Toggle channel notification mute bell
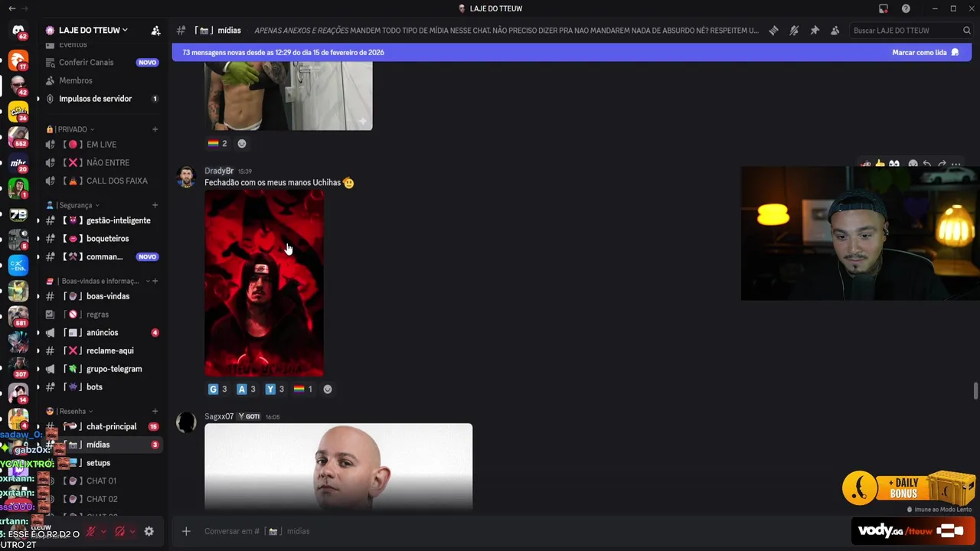Viewport: 980px width, 551px height. coord(794,31)
